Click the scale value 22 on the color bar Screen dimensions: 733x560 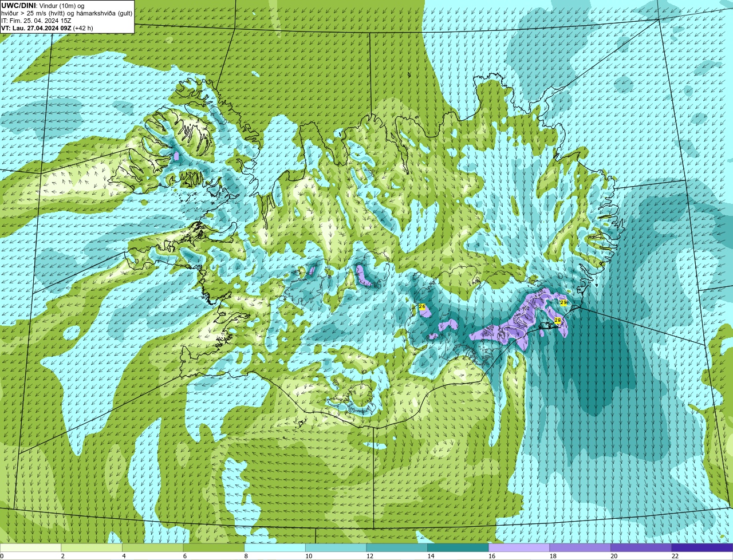675,556
